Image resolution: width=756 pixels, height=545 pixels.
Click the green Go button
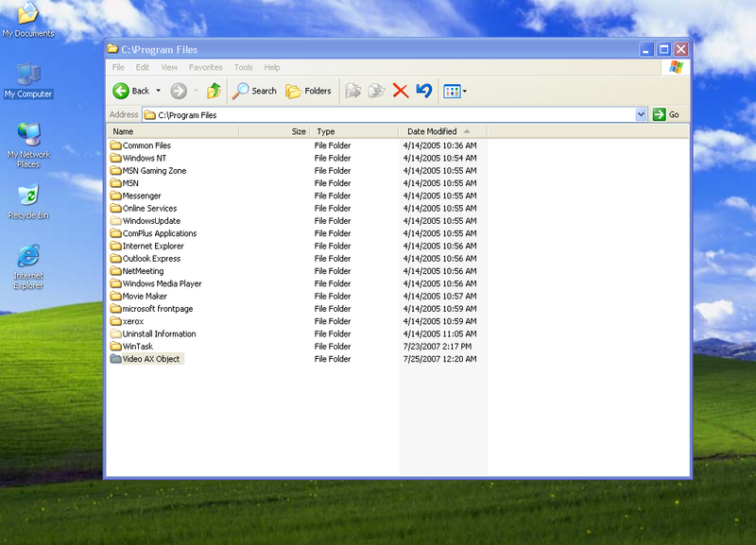tap(666, 114)
